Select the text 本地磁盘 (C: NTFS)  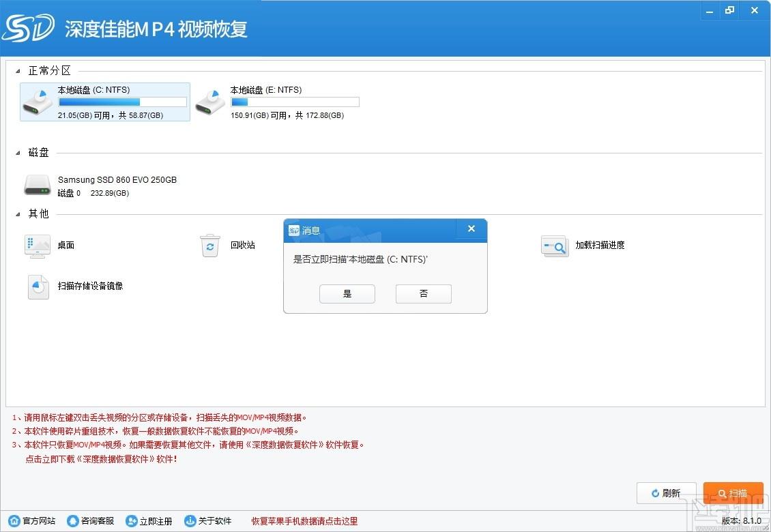94,90
